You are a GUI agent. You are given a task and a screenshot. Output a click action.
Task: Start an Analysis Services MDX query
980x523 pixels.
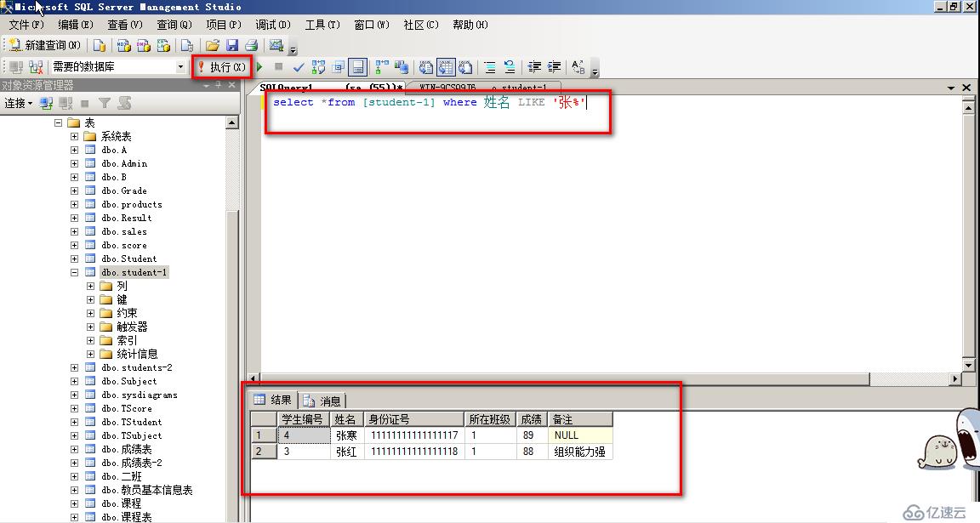(123, 45)
